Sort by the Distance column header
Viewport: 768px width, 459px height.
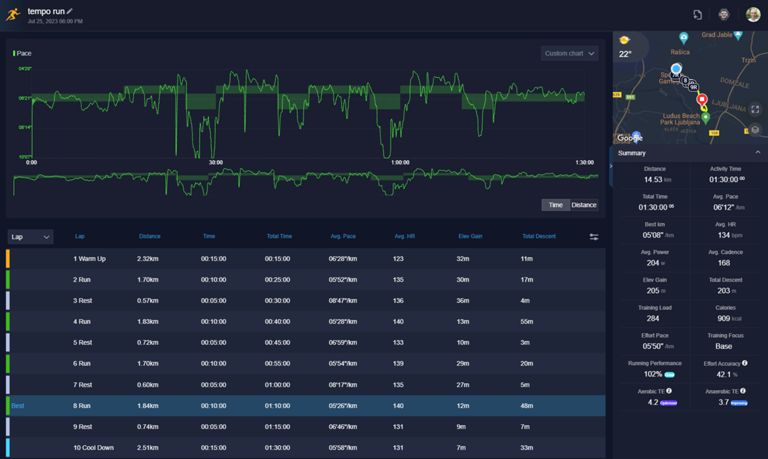point(149,237)
